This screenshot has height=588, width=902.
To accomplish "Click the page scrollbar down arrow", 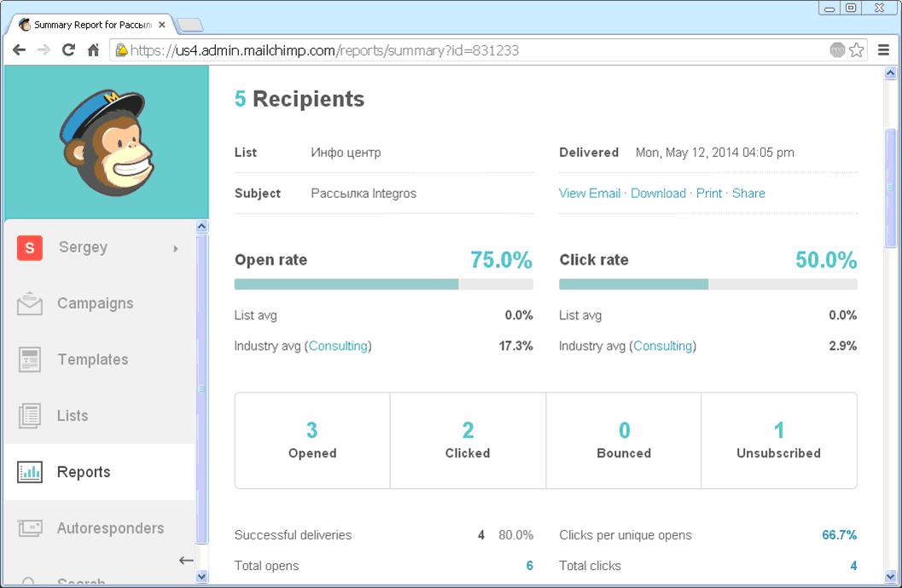I will pos(890,576).
